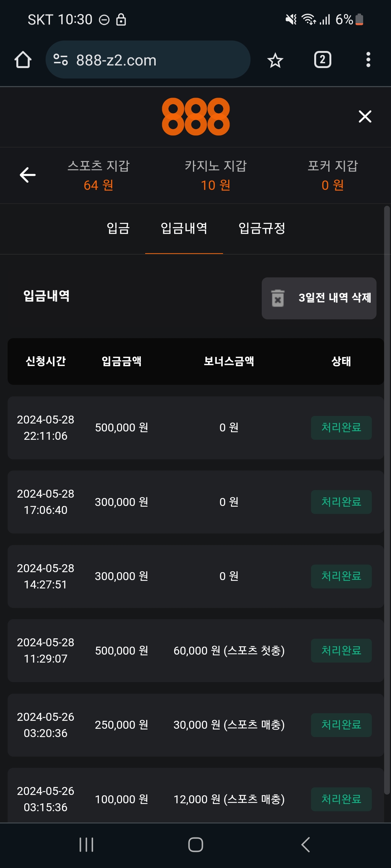Open the browser three-dot menu
Image resolution: width=391 pixels, height=868 pixels.
(x=368, y=60)
